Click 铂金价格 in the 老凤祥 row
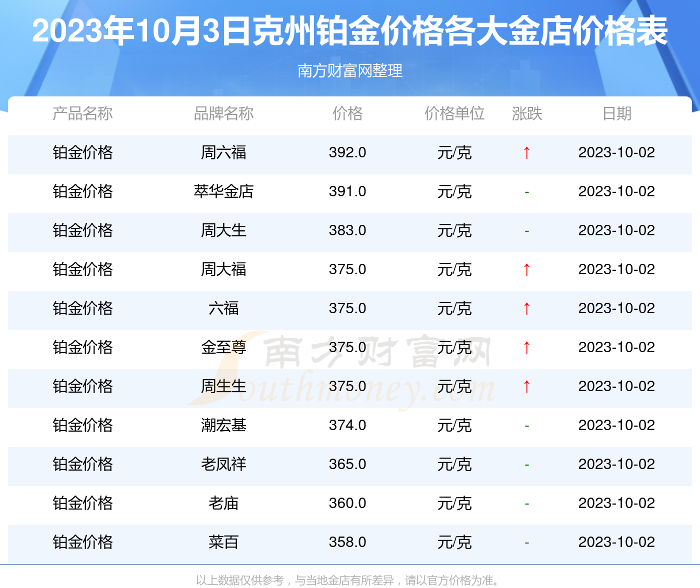This screenshot has height=588, width=700. [82, 465]
